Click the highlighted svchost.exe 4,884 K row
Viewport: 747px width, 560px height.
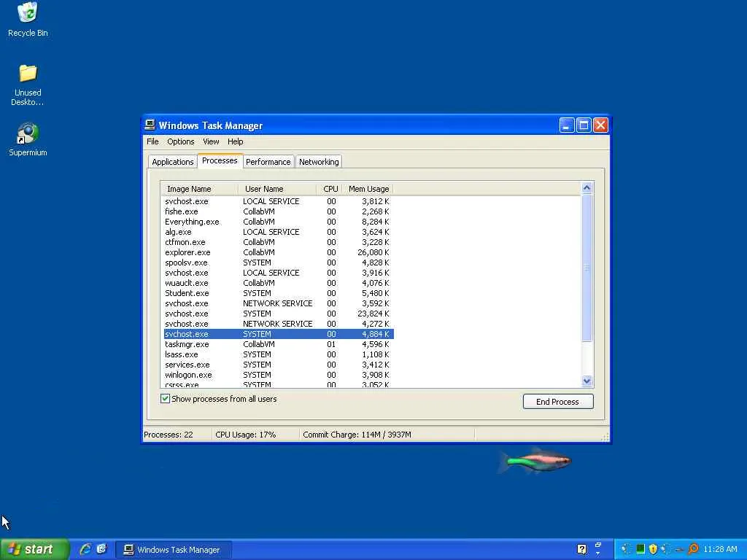(279, 334)
